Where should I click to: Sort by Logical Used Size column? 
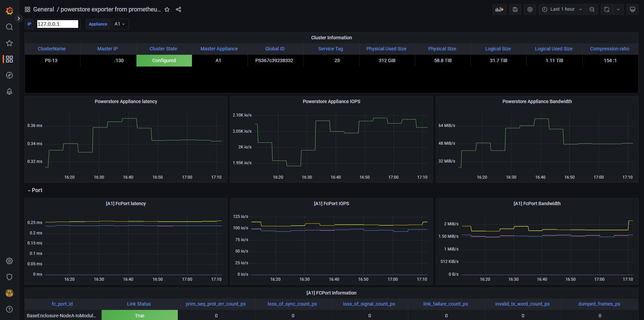(x=554, y=49)
